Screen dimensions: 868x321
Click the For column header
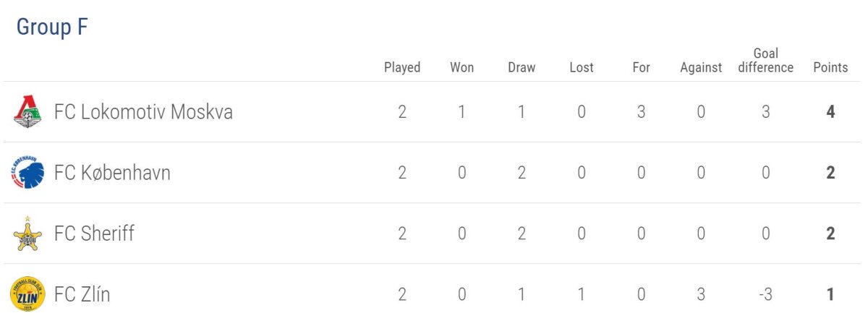point(641,67)
